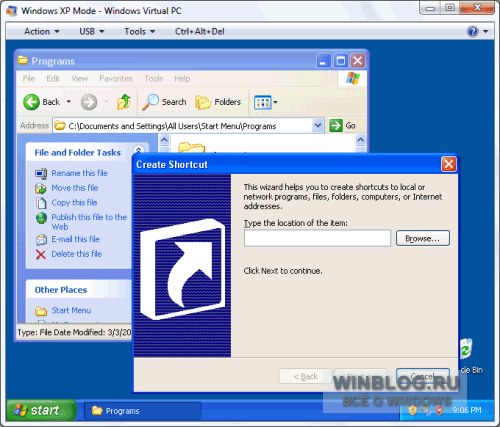Open Search in Programs toolbar
The width and height of the screenshot is (500, 427).
164,102
